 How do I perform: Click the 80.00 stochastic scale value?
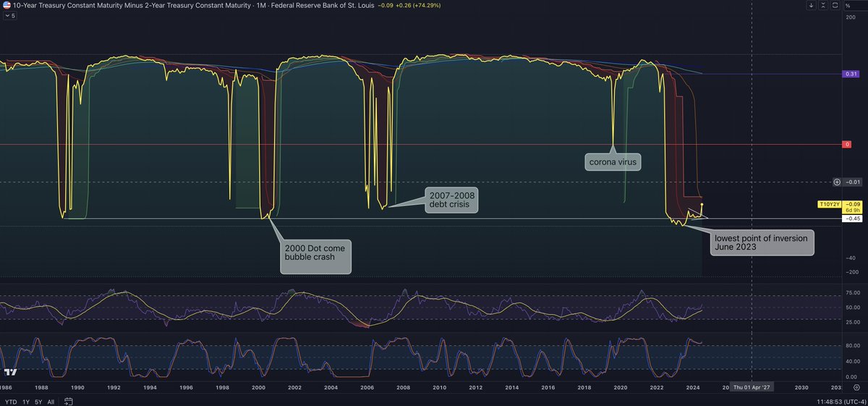click(x=851, y=346)
